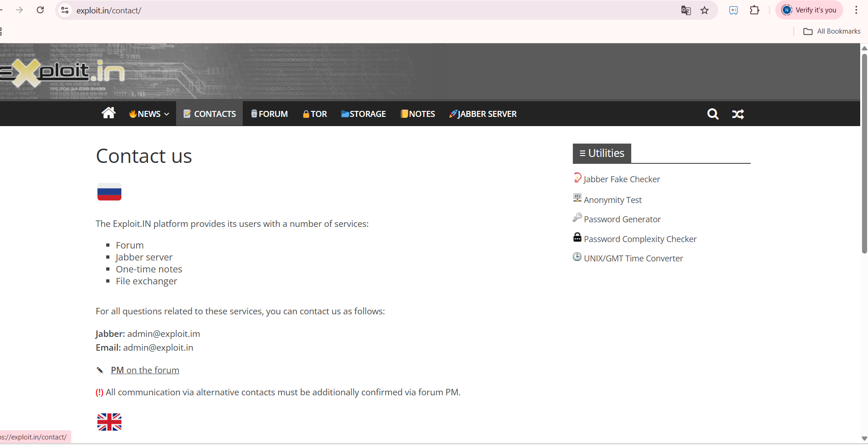868x445 pixels.
Task: Open the TOR menu item
Action: (x=315, y=114)
